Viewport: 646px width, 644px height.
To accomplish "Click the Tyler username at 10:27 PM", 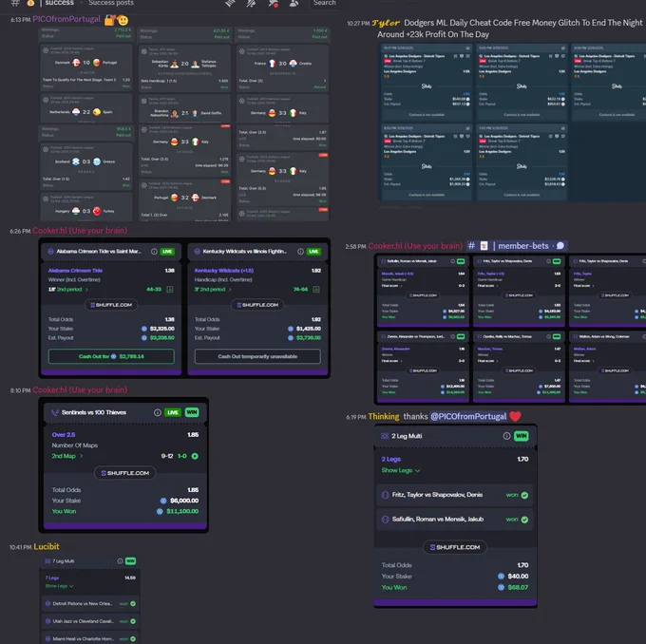I will (386, 23).
